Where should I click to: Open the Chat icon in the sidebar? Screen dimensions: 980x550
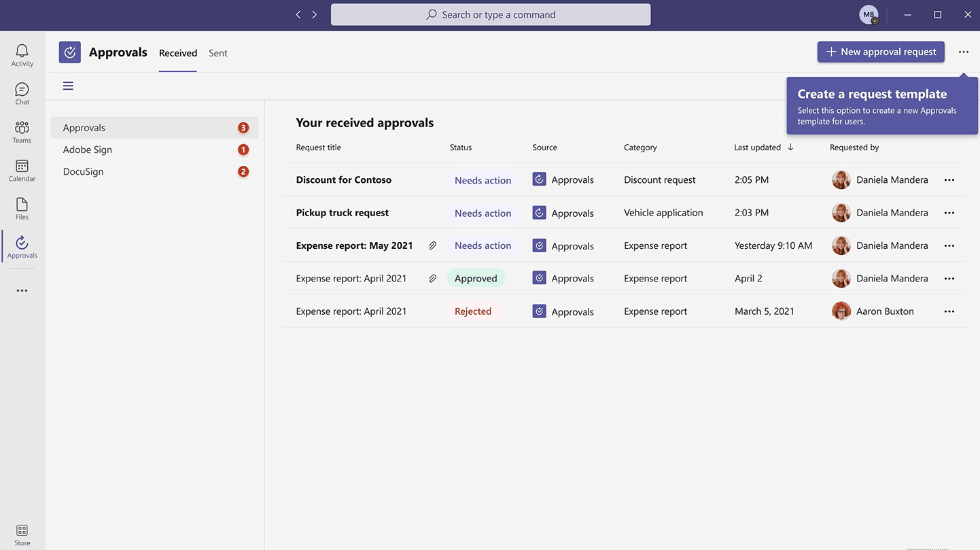click(21, 91)
